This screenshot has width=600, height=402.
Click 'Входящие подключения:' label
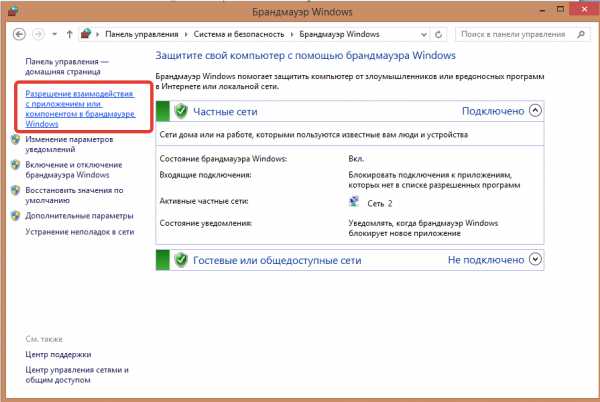pos(205,175)
